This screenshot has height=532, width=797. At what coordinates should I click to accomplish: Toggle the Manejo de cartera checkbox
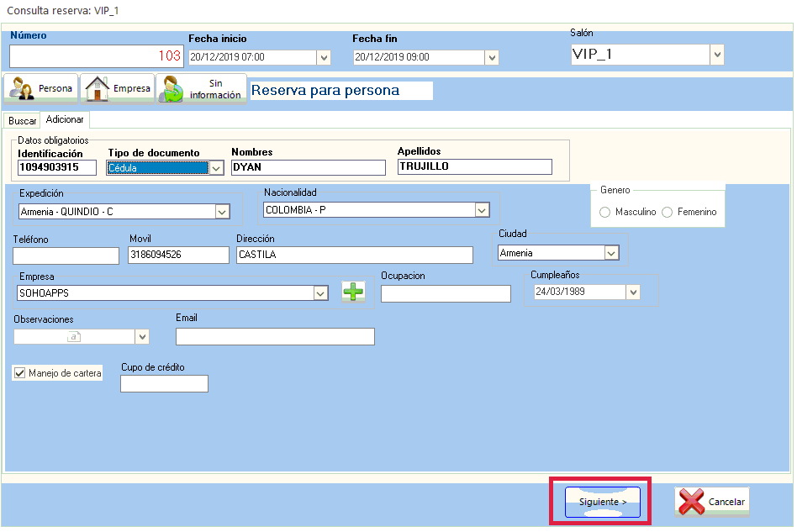(20, 372)
